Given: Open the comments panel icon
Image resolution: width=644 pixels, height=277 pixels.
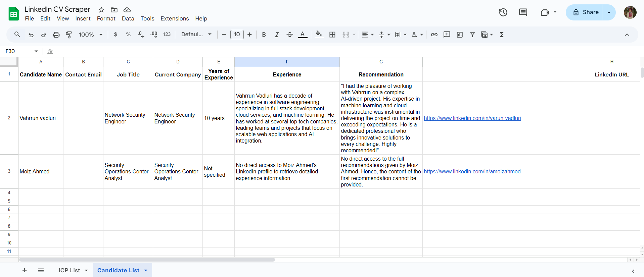Looking at the screenshot, I should [523, 12].
